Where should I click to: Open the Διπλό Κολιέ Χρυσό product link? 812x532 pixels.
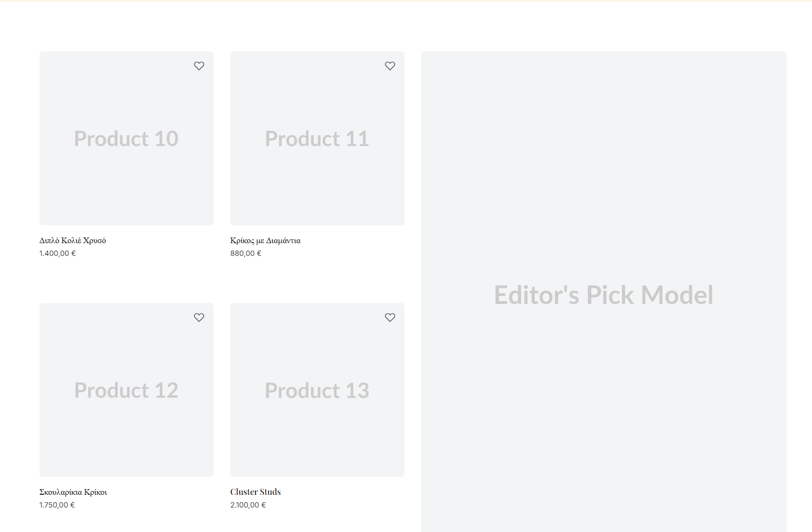(x=73, y=240)
